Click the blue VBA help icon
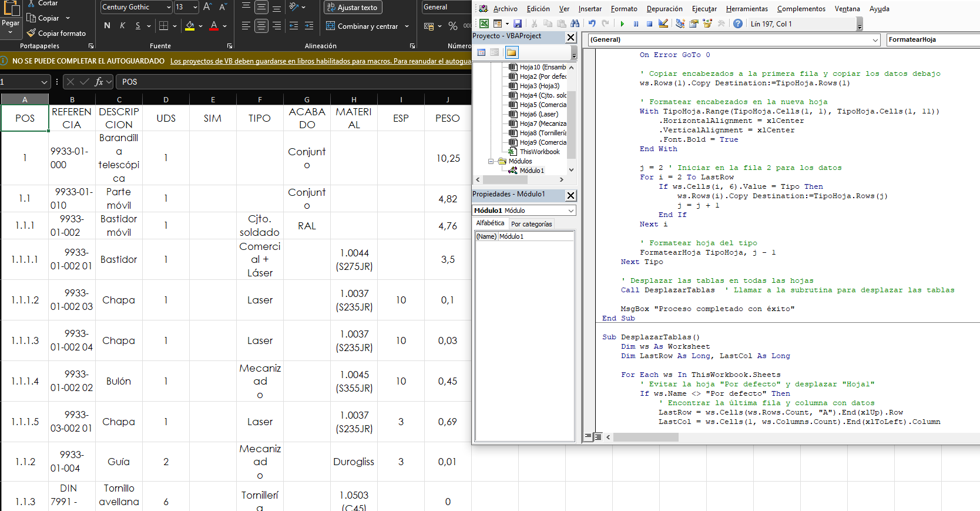This screenshot has width=980, height=511. pos(738,24)
